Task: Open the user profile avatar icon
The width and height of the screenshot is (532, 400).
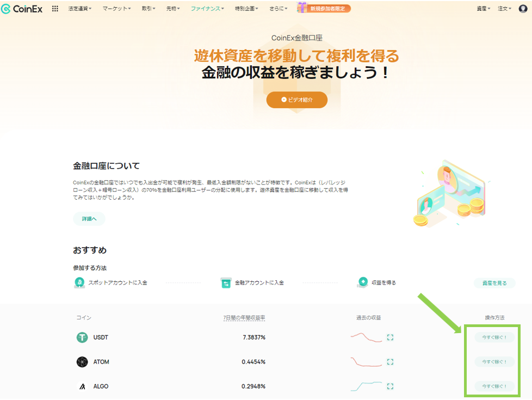Action: [523, 9]
